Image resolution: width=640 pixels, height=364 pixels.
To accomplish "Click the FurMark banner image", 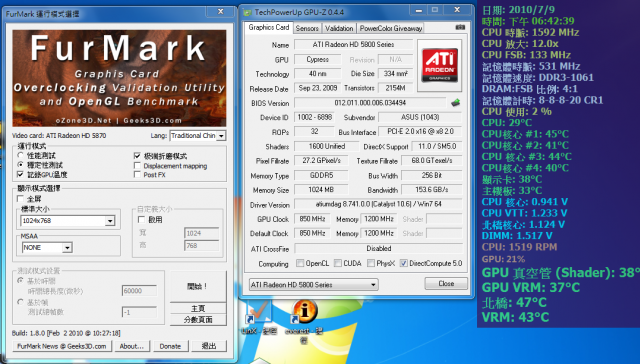I will pos(119,78).
